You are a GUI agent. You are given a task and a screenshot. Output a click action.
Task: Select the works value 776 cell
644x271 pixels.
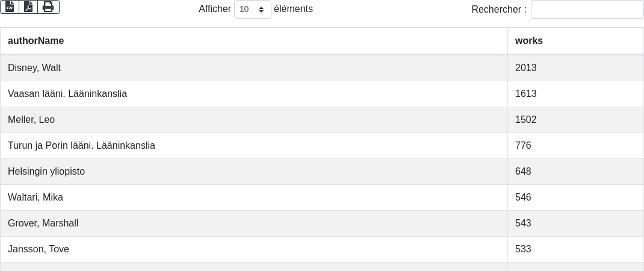(523, 146)
